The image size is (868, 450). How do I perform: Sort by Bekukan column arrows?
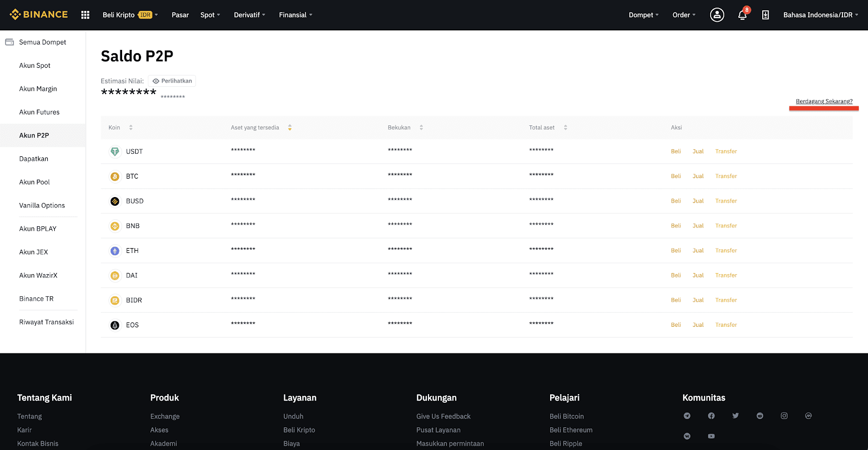coord(421,128)
